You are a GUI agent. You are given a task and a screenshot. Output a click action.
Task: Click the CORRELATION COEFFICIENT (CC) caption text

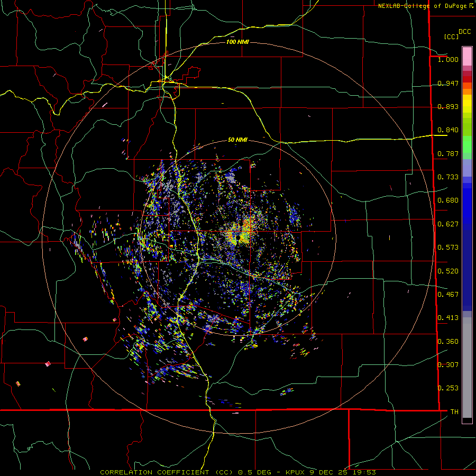[x=167, y=472]
